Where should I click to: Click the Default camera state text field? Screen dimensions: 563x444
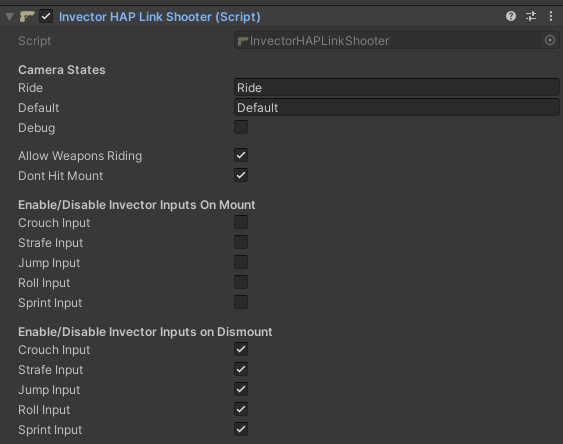tap(397, 107)
